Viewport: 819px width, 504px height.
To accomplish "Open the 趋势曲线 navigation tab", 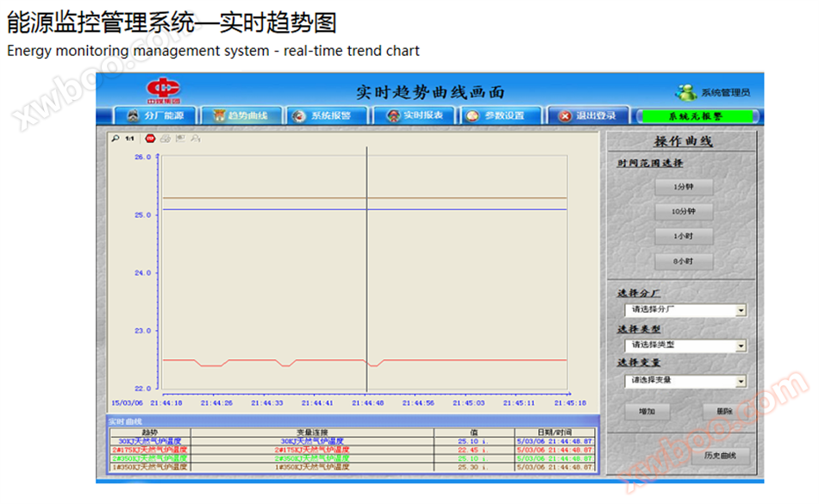I will point(241,115).
